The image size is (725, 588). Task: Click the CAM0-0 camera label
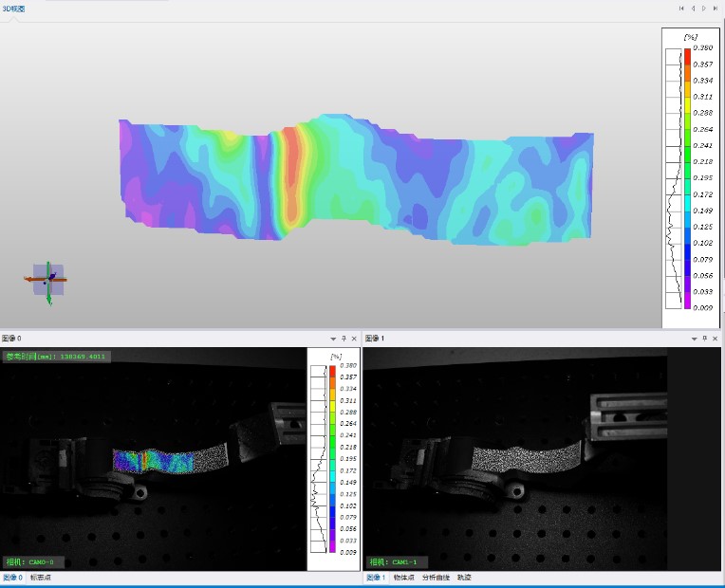coord(34,561)
